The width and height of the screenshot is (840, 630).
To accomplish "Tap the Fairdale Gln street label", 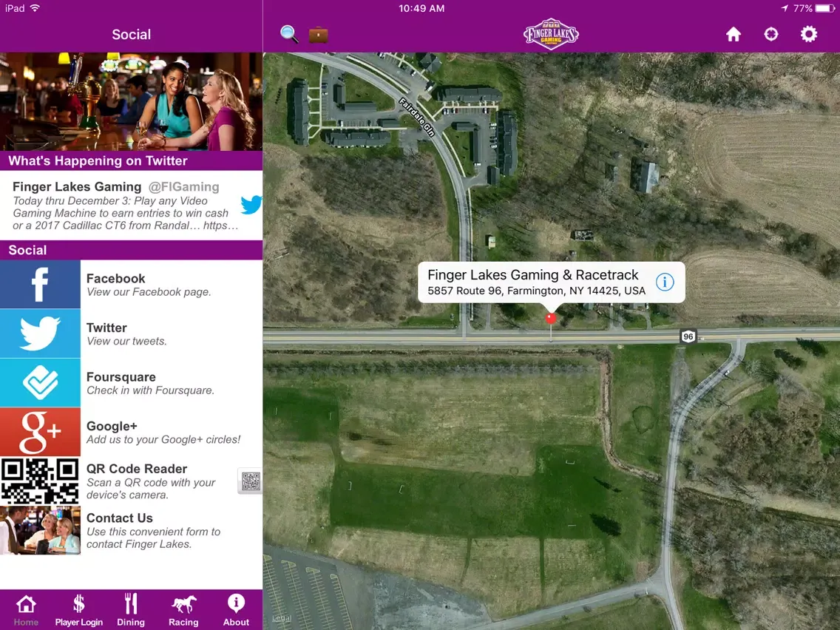I will point(416,117).
